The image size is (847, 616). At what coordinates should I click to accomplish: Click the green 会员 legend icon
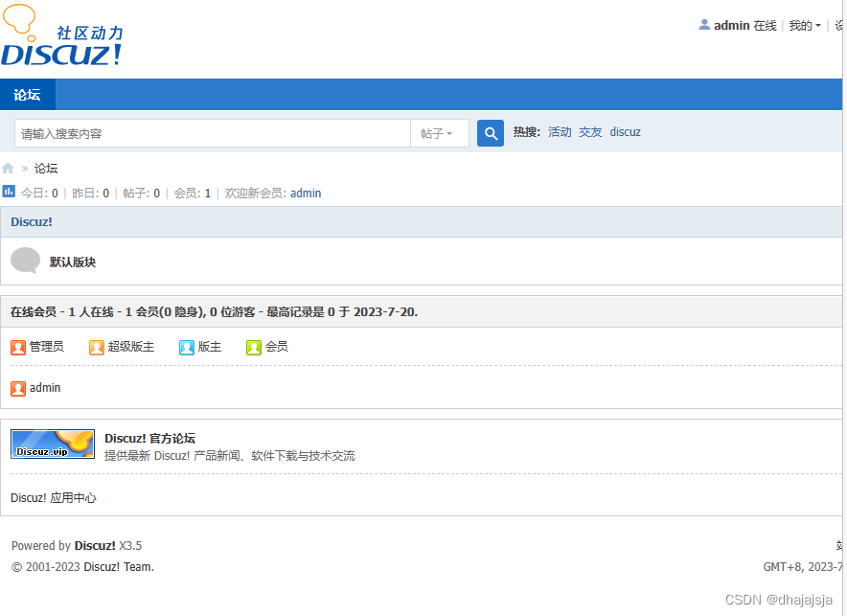pos(253,347)
